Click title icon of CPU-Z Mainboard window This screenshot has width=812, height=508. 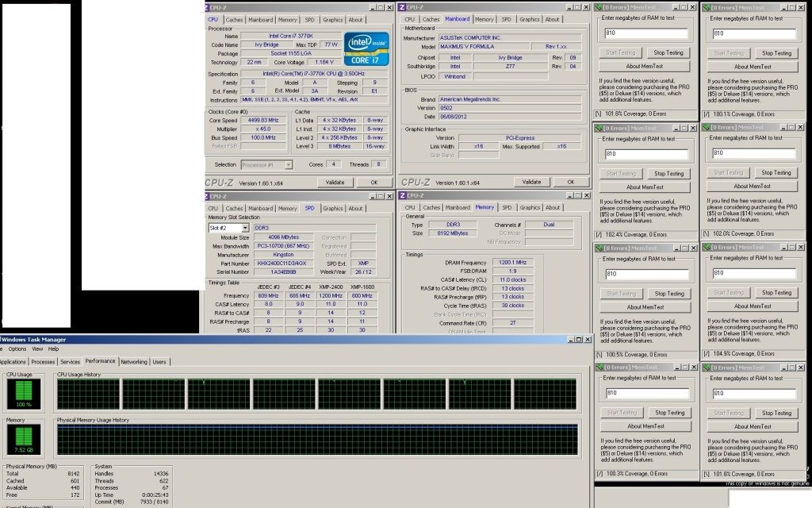click(x=403, y=7)
